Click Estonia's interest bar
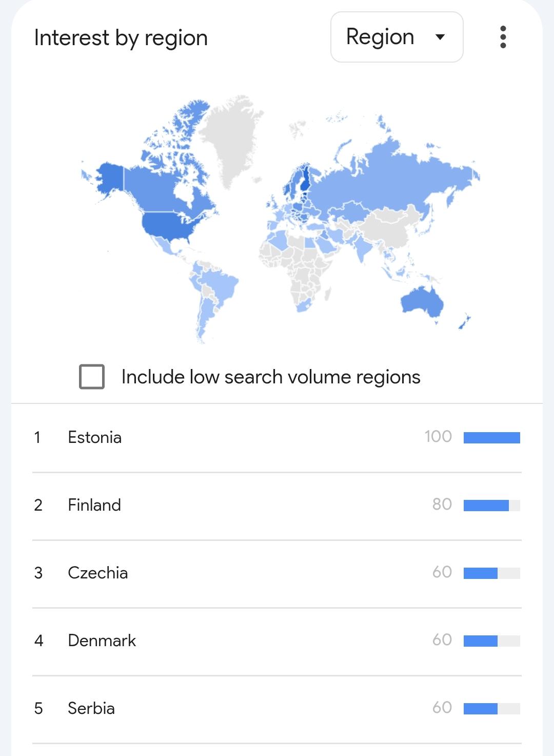 [491, 437]
